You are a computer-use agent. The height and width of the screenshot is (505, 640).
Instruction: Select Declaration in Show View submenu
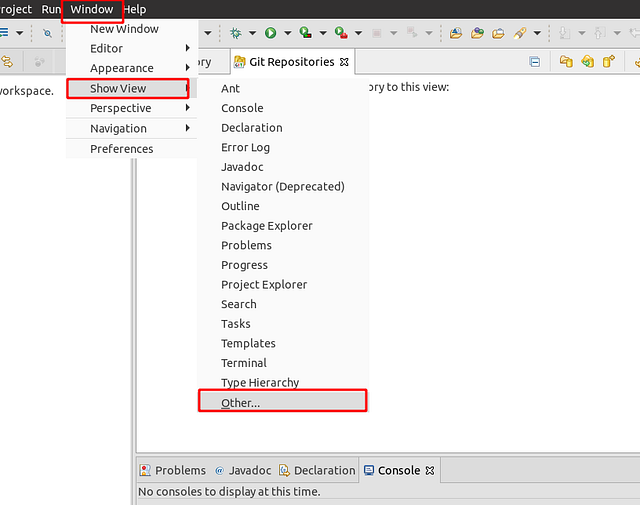tap(283, 128)
